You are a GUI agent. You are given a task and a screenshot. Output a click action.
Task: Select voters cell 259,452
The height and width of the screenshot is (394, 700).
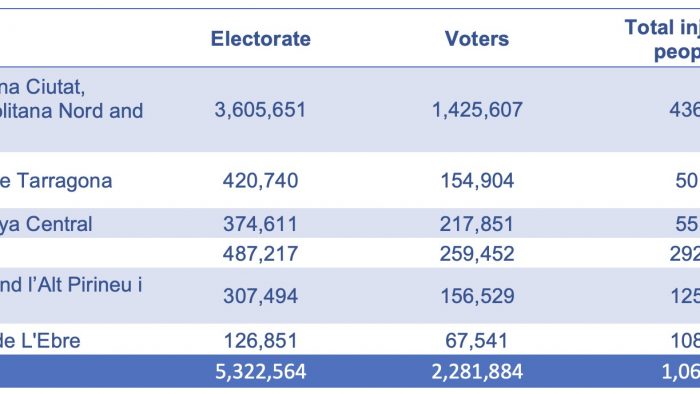pos(477,254)
